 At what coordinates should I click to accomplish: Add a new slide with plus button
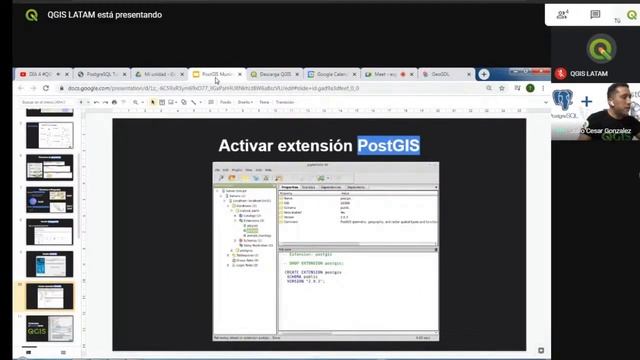[x=81, y=102]
